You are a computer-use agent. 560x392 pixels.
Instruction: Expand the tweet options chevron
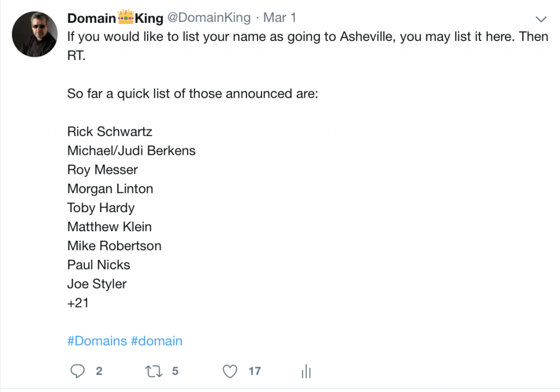click(541, 19)
